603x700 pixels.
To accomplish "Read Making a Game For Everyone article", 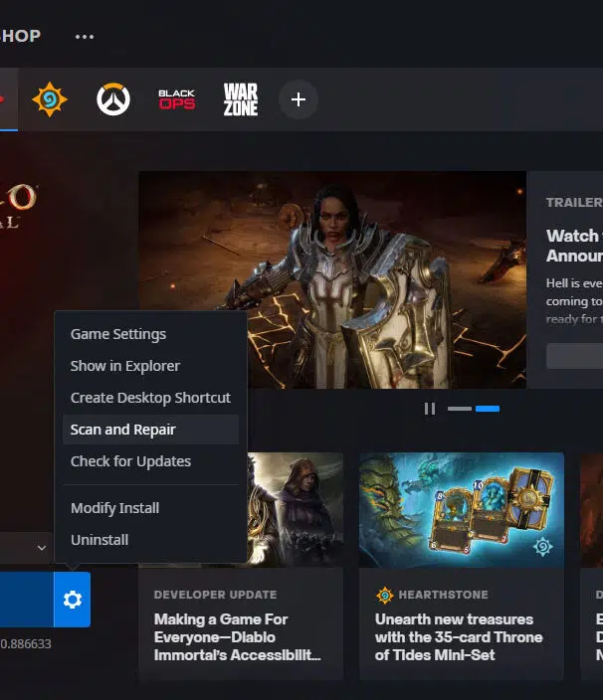I will tap(237, 637).
